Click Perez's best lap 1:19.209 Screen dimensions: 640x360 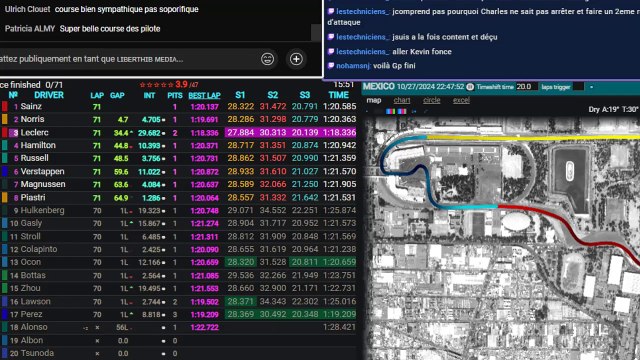204,315
